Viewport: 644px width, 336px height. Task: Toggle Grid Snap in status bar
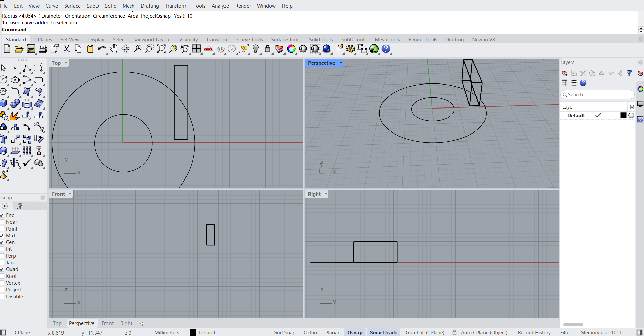[284, 333]
